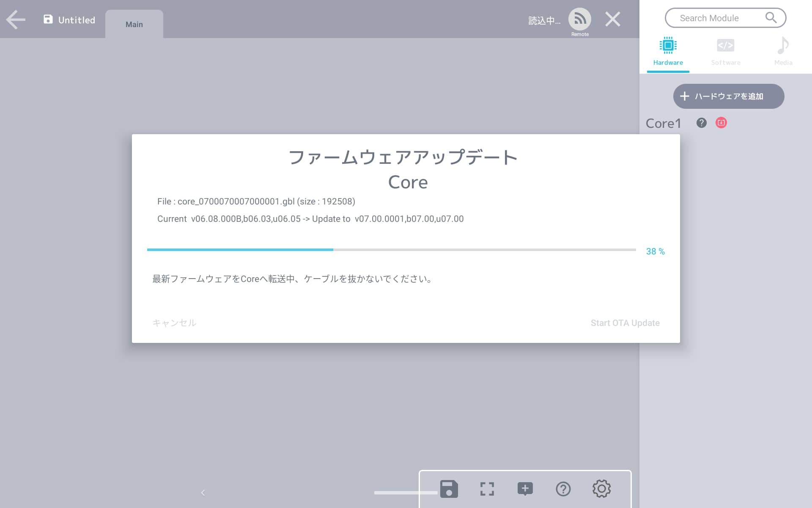Click the floppy disk save icon in bottom toolbar
Viewport: 812px width, 508px height.
click(449, 489)
